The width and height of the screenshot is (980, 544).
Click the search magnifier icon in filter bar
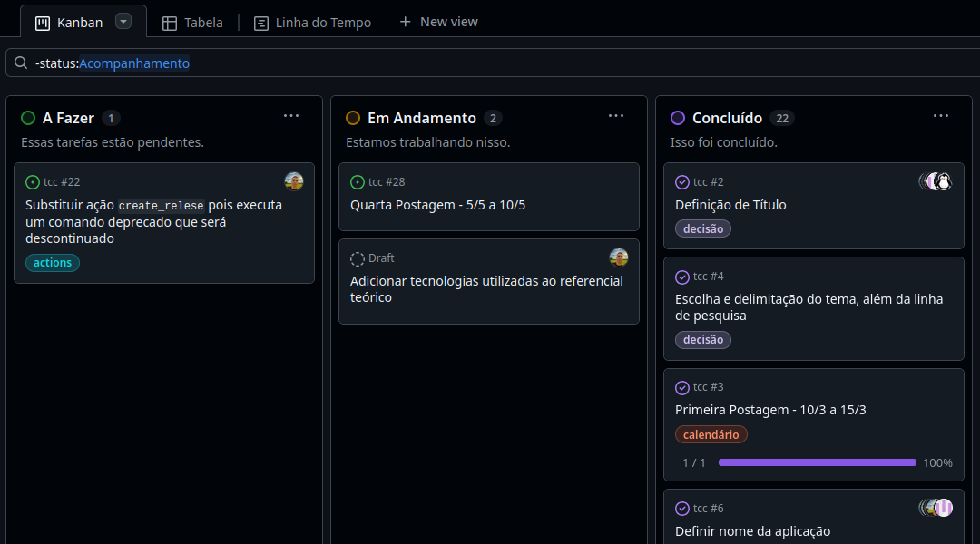tap(21, 63)
